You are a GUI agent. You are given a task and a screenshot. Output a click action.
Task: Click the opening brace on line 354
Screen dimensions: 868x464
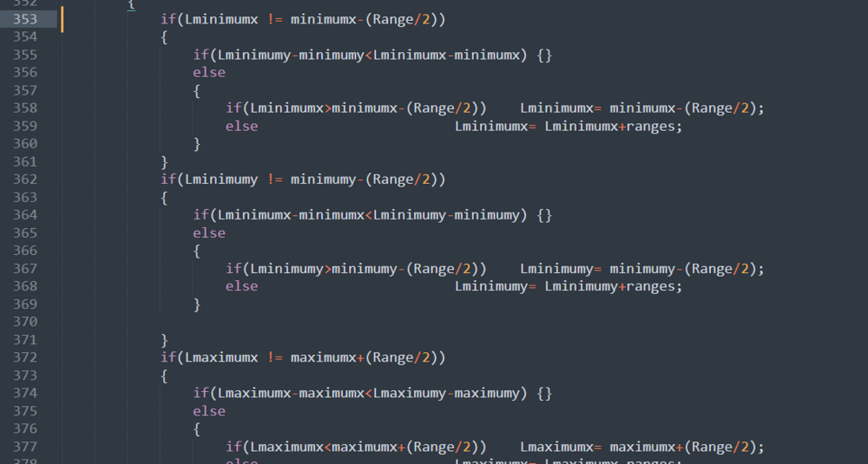click(x=164, y=37)
